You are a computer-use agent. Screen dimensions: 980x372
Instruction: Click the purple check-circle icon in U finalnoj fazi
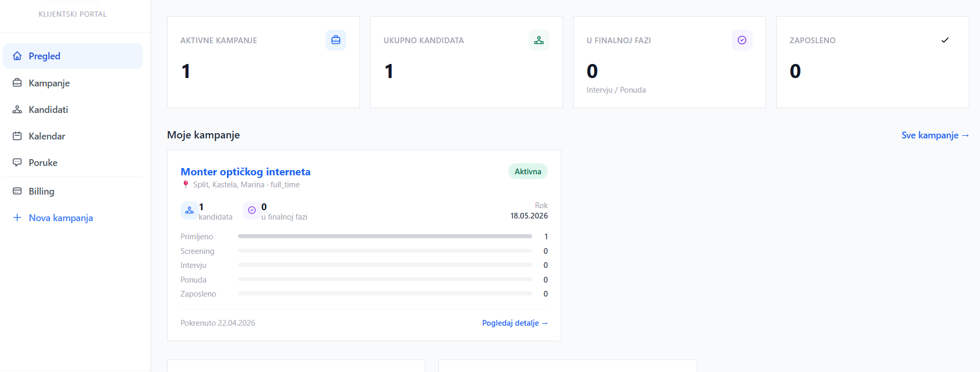(x=742, y=40)
